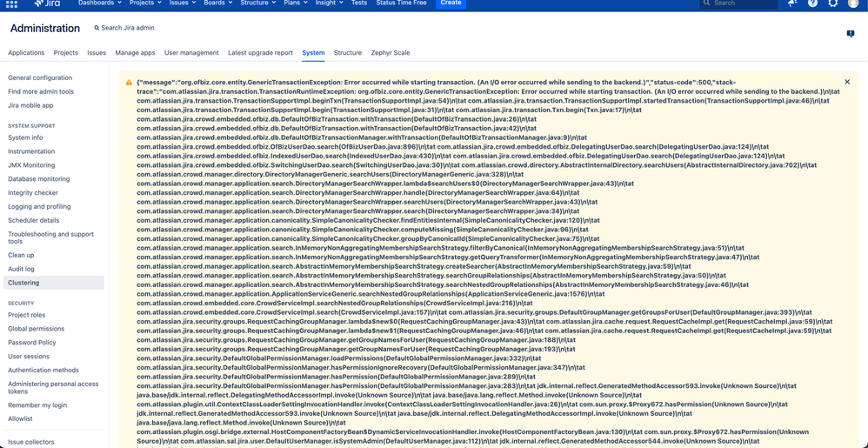Click the Search Jira admin magnifier
The width and height of the screenshot is (868, 448).
(97, 28)
